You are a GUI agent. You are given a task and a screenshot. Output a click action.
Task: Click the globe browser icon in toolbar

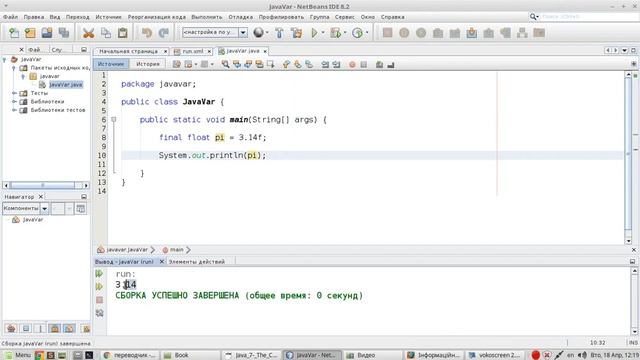point(258,33)
